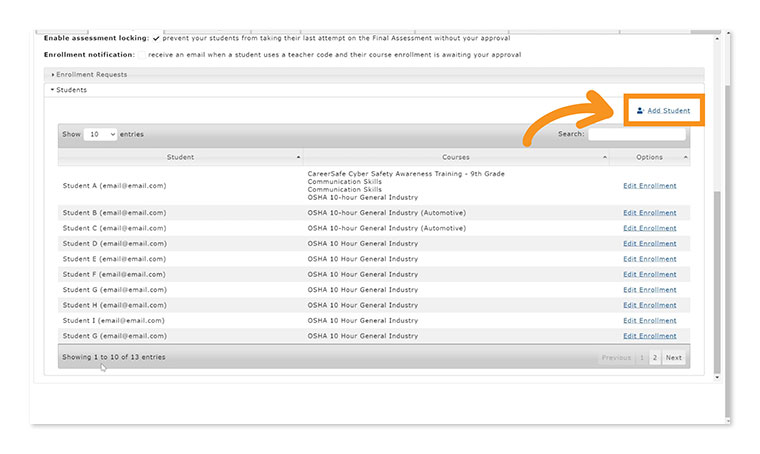Click the scrollbar up arrow
This screenshot has width=760, height=454.
717,38
